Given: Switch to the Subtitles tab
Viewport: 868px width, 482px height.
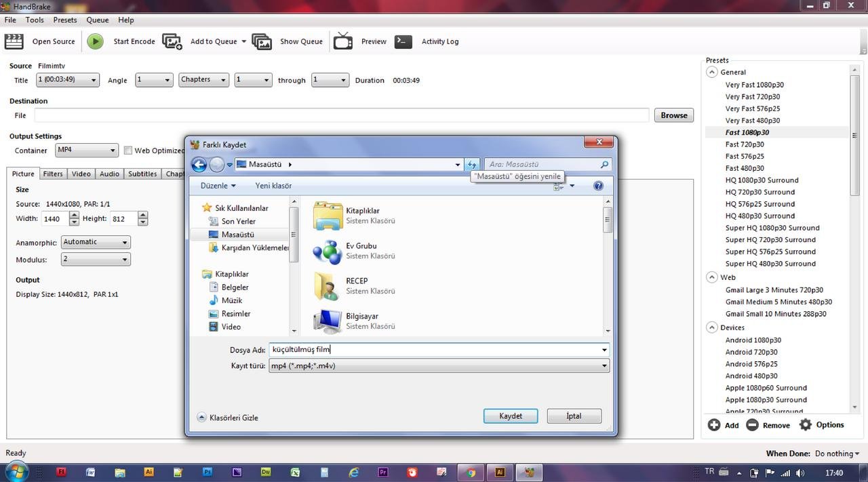Looking at the screenshot, I should tap(142, 174).
